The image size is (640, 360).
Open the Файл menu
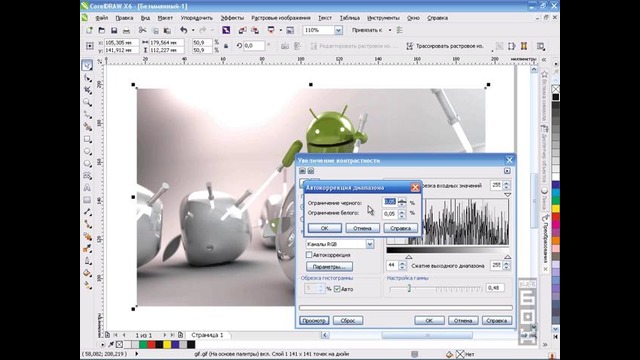click(101, 18)
